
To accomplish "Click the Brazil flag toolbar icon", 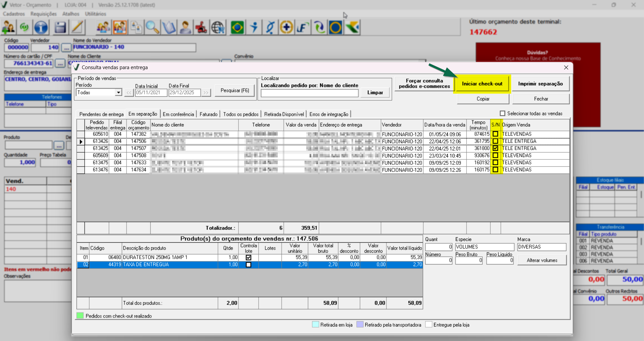I will coord(237,28).
